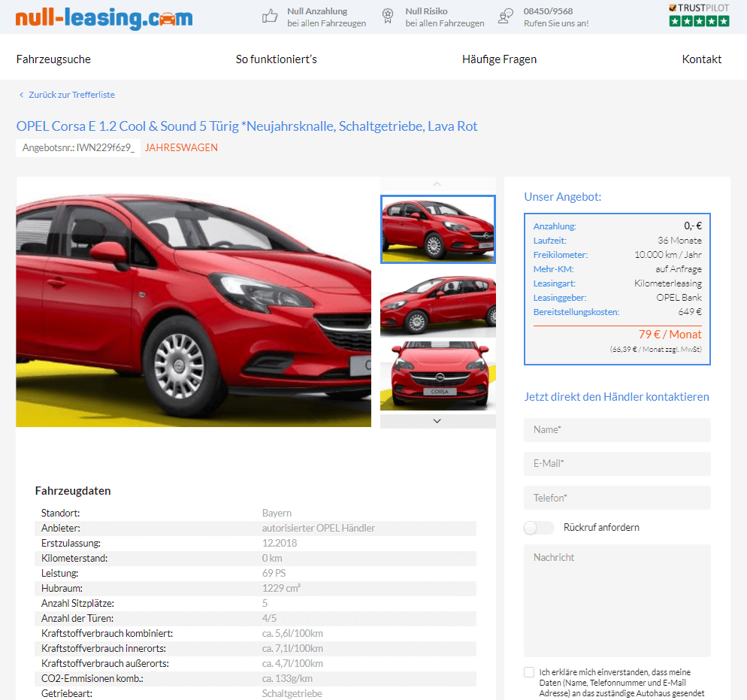This screenshot has height=700, width=747.
Task: Click the Leasinggeber value OPEL Bank
Action: click(679, 298)
